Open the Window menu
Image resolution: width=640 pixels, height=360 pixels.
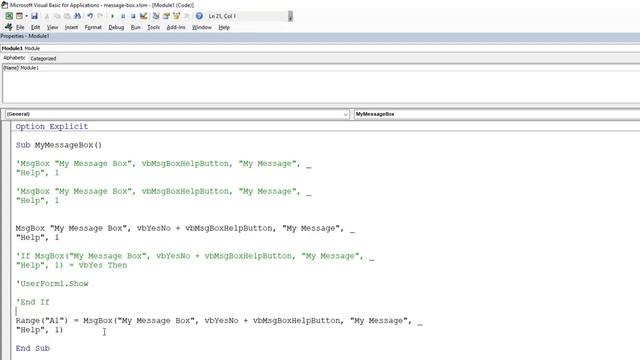click(x=202, y=27)
